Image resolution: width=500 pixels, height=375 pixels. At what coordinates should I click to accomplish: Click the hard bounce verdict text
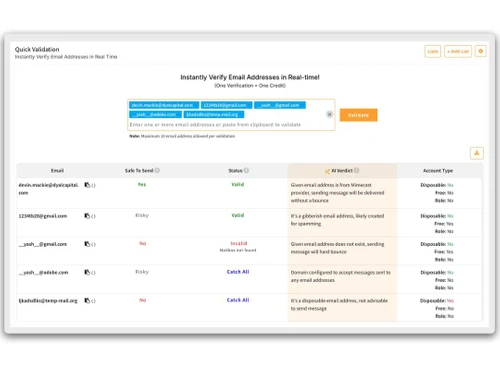click(337, 248)
